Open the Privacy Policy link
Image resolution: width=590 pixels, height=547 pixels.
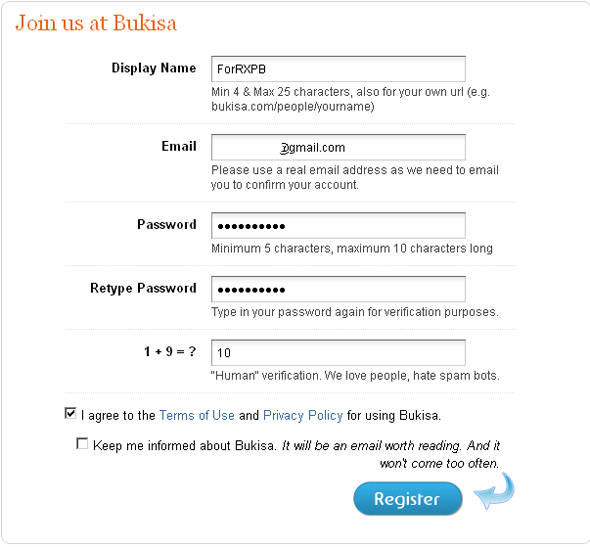[303, 415]
